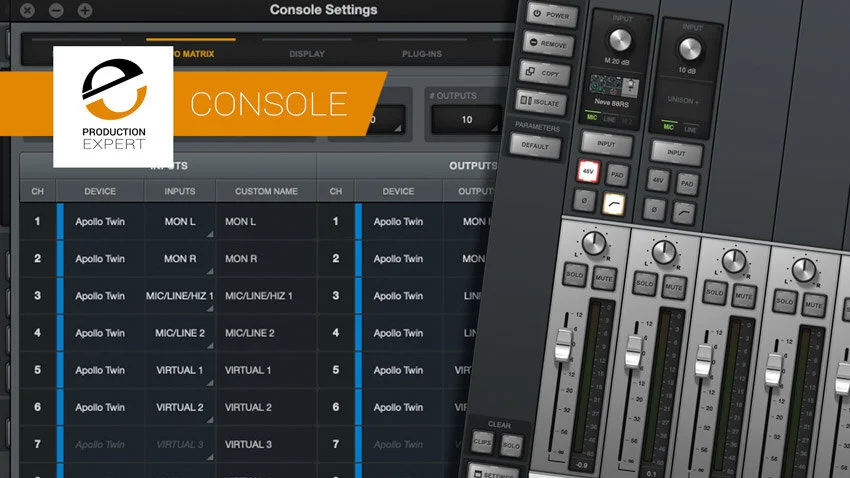Viewport: 850px width, 478px height.
Task: Click the INPUT button on second channel
Action: [677, 152]
